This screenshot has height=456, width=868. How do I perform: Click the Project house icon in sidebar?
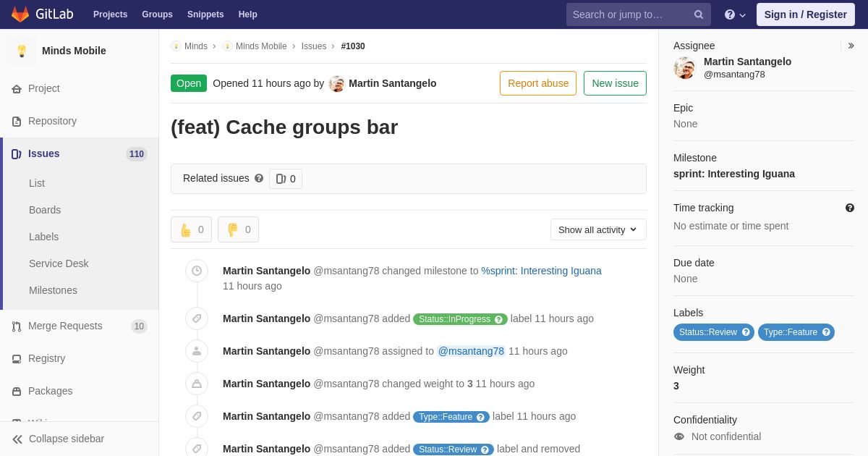[17, 89]
